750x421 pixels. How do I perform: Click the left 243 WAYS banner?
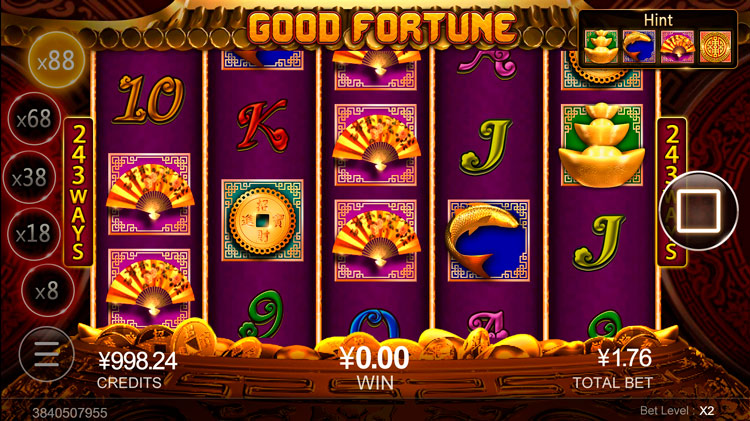[78, 192]
